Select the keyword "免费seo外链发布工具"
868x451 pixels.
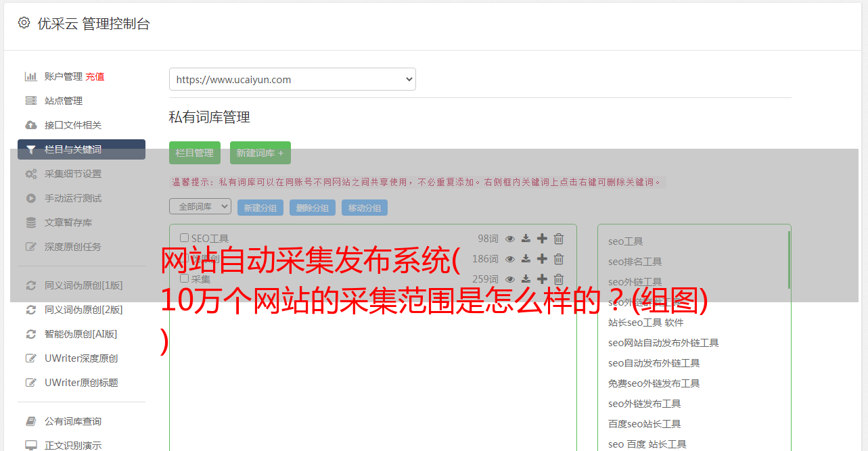[654, 383]
